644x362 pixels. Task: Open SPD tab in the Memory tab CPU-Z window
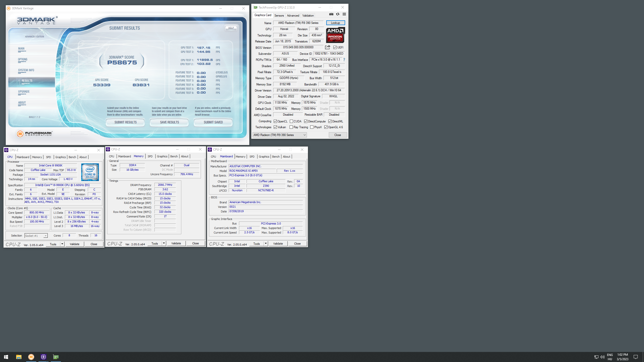pyautogui.click(x=150, y=156)
